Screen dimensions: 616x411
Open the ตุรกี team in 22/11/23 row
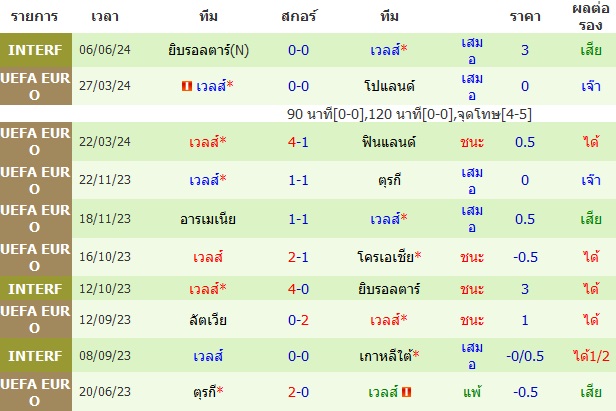pos(389,180)
